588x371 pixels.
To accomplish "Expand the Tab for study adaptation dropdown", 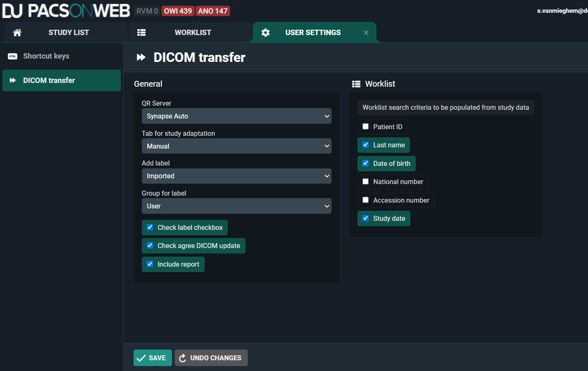I will click(x=236, y=146).
